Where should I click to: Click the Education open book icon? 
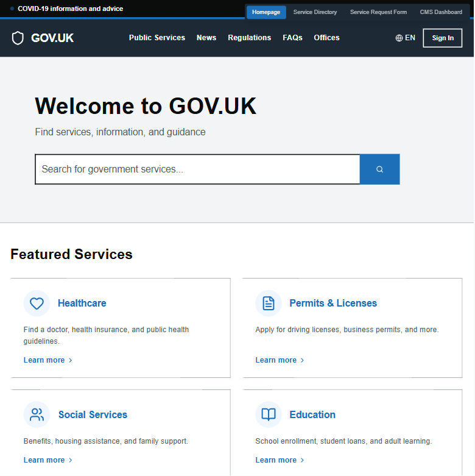[269, 415]
